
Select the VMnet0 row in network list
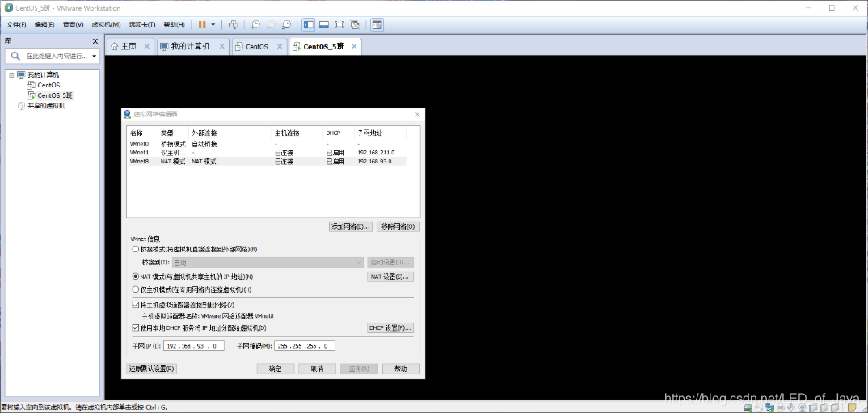(x=268, y=143)
